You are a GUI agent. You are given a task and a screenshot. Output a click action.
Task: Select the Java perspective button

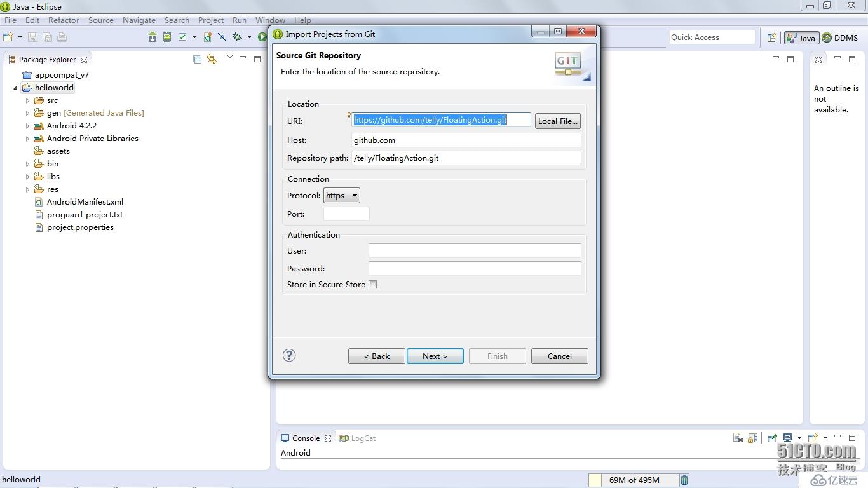801,37
